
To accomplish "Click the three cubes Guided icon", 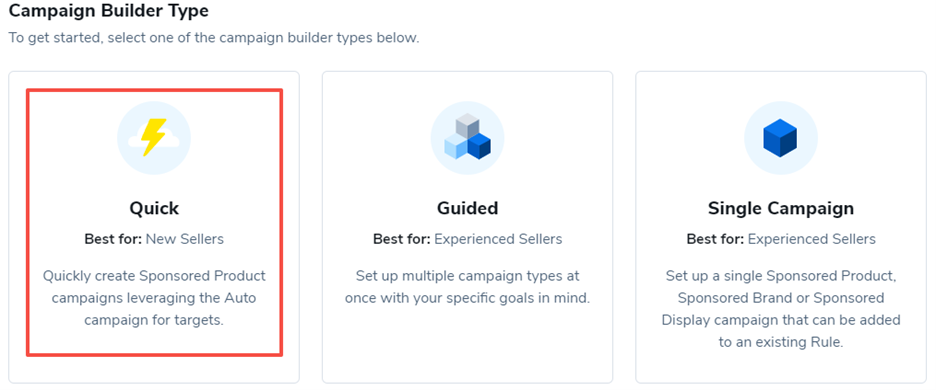I will coord(467,138).
